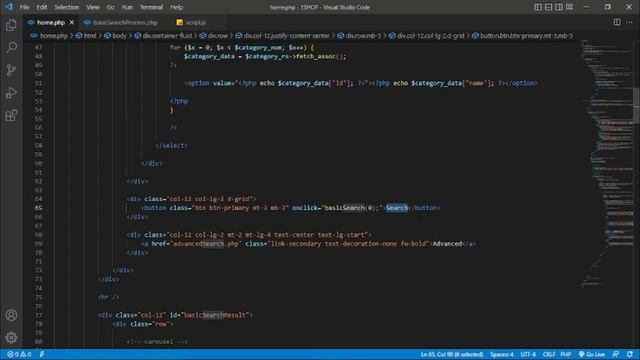Click advancedSearch.php href on line 69
640x360 pixels.
(205, 244)
